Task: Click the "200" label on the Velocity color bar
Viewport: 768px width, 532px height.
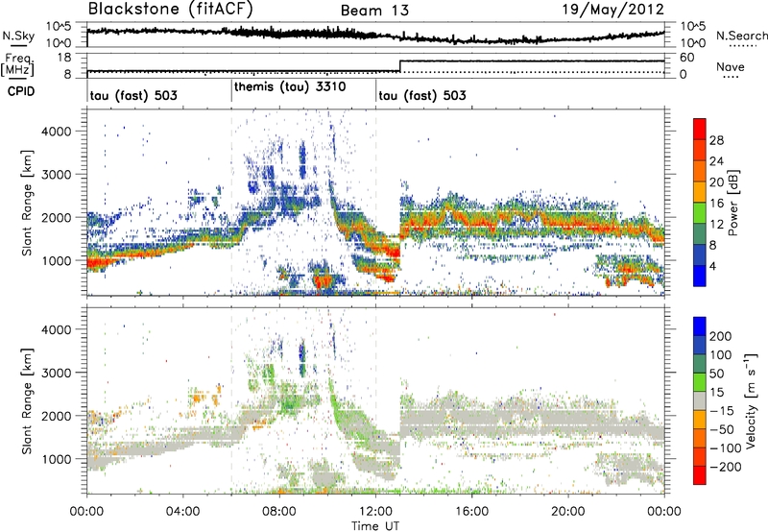Action: coord(721,336)
